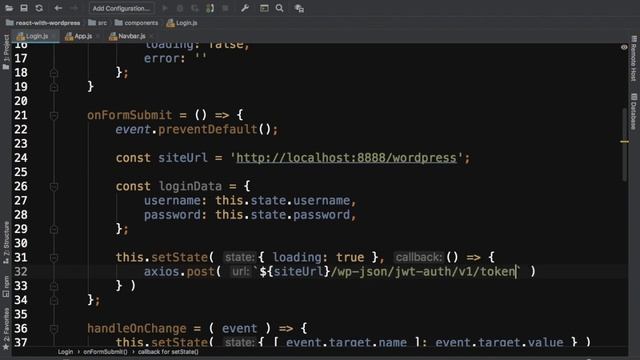Click 'password: this.state.password,' line
This screenshot has height=360, width=640.
(x=250, y=215)
